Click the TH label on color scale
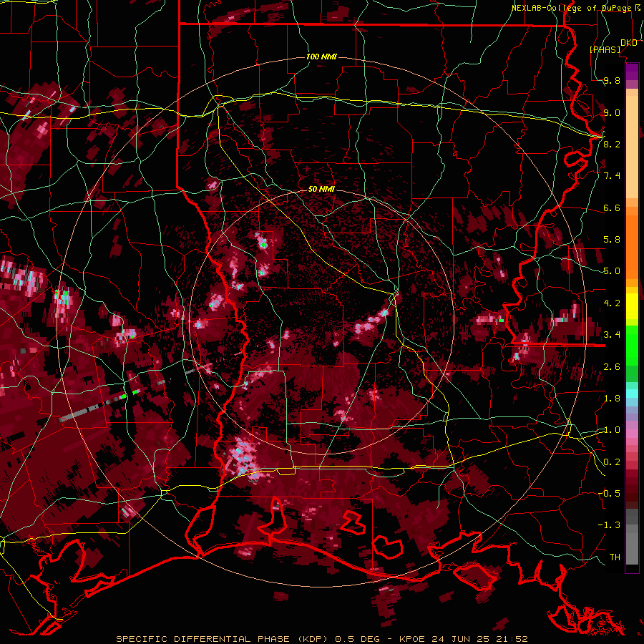The width and height of the screenshot is (644, 644). point(615,557)
